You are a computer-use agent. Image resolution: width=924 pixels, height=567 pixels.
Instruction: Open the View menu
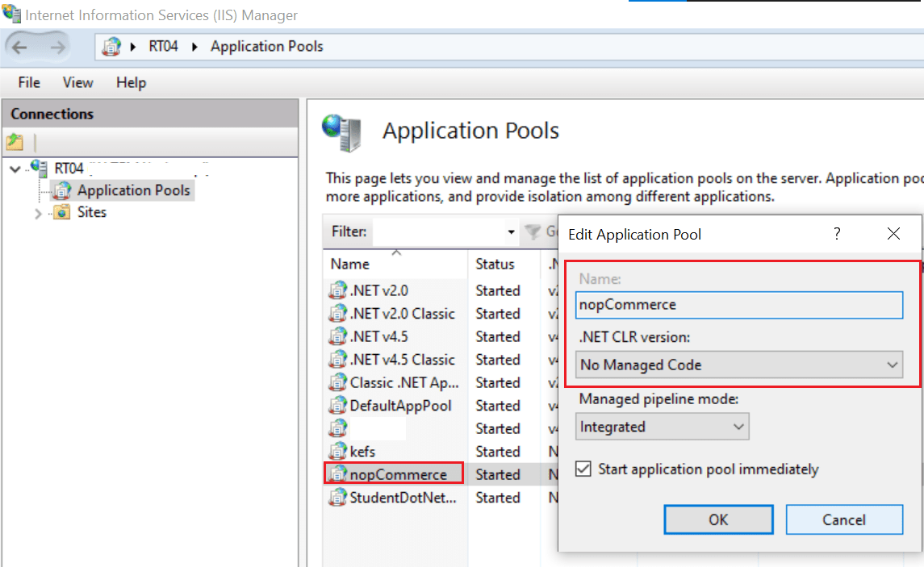tap(77, 82)
